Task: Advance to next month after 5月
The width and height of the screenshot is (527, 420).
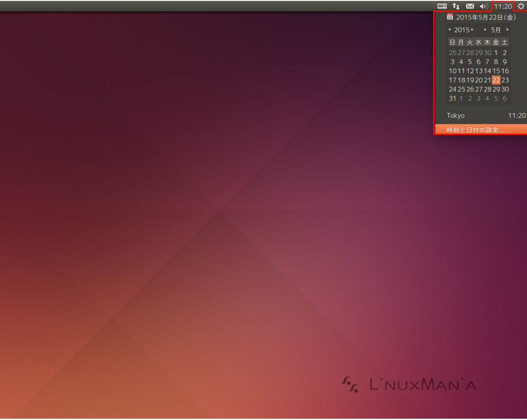Action: click(507, 30)
